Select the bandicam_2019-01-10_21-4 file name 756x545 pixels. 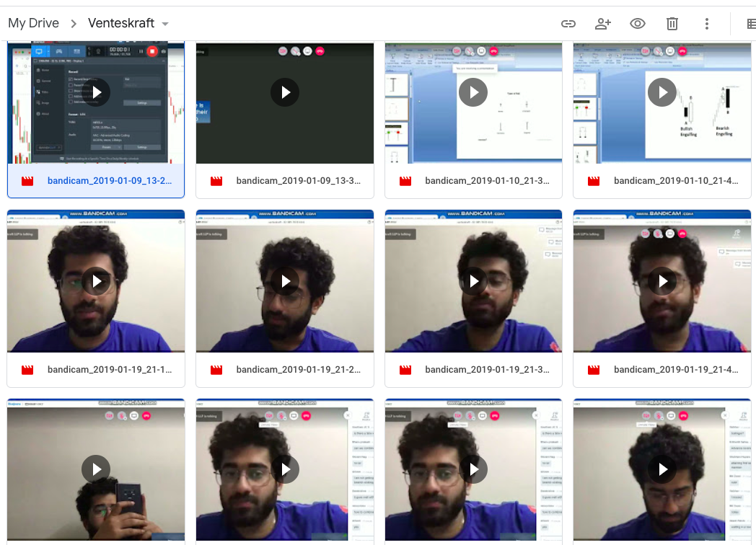pyautogui.click(x=676, y=181)
